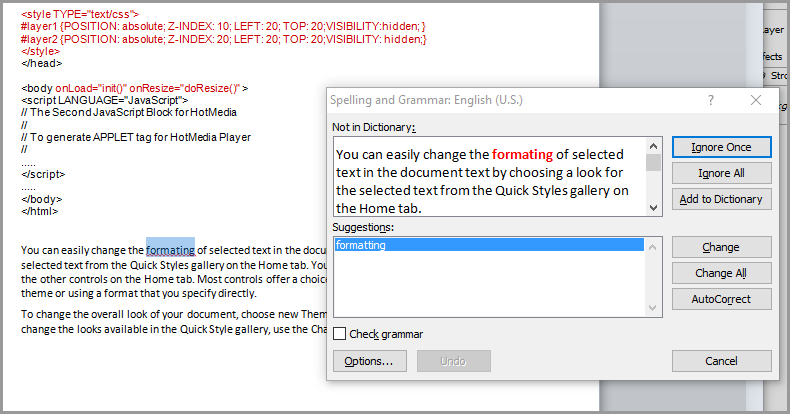Image resolution: width=790 pixels, height=414 pixels.
Task: Open spelling Options…
Action: click(x=369, y=361)
